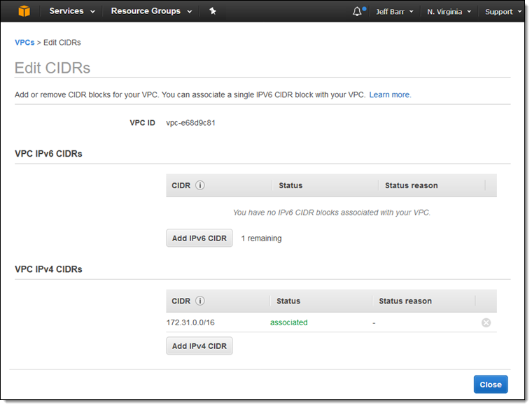Image resolution: width=532 pixels, height=407 pixels.
Task: Expand the Support menu
Action: tap(503, 12)
